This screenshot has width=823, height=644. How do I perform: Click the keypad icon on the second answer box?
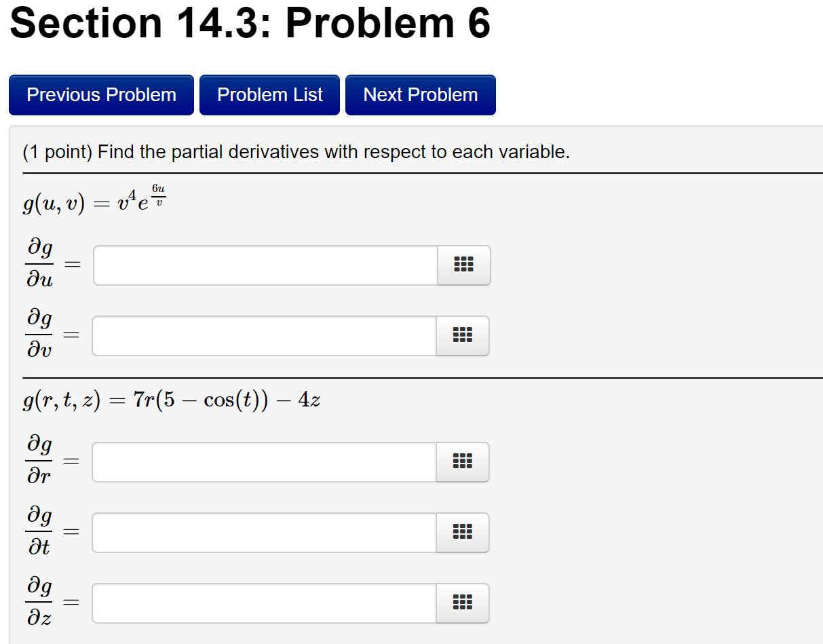coord(463,336)
